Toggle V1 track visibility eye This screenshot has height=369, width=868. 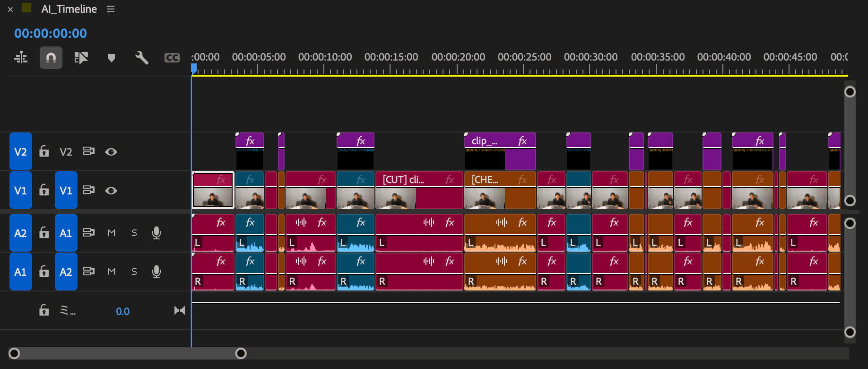tap(111, 191)
